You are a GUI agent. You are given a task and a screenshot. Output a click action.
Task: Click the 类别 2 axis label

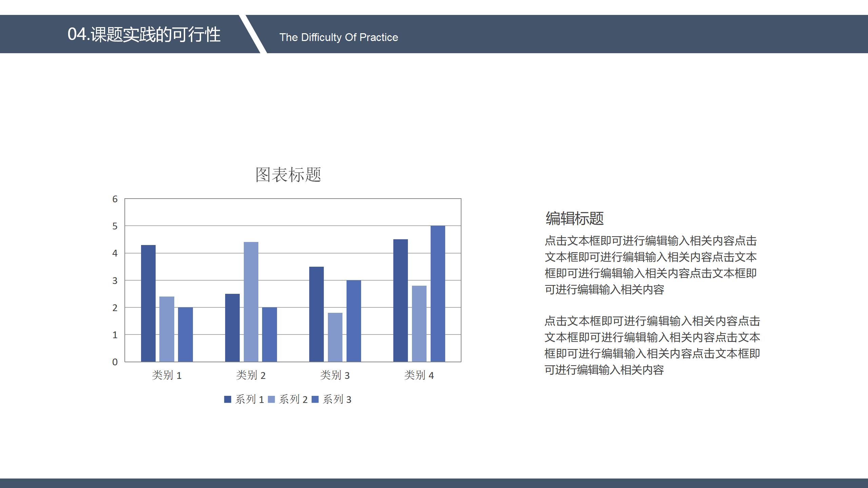click(251, 375)
